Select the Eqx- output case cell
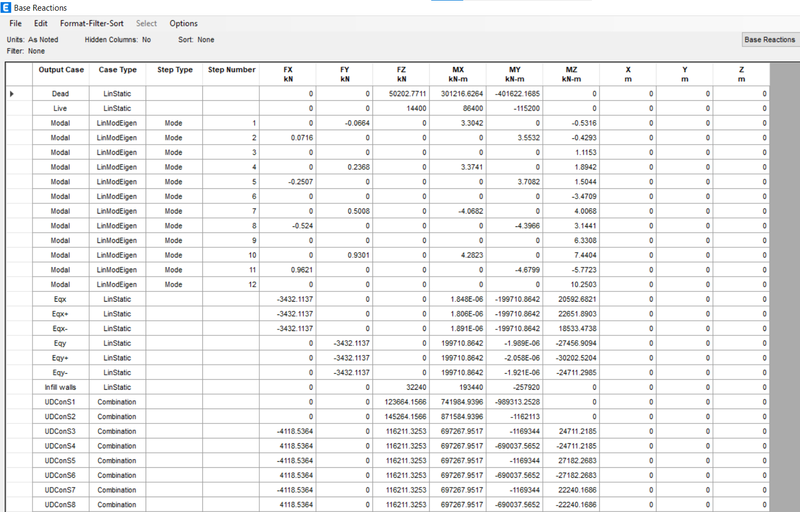The height and width of the screenshot is (512, 800). pyautogui.click(x=61, y=329)
